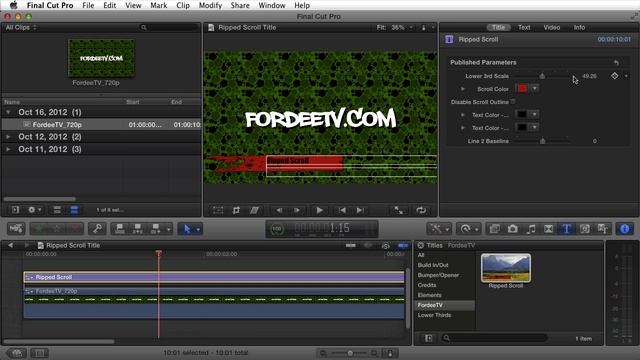Open the Share menu

coord(240,5)
